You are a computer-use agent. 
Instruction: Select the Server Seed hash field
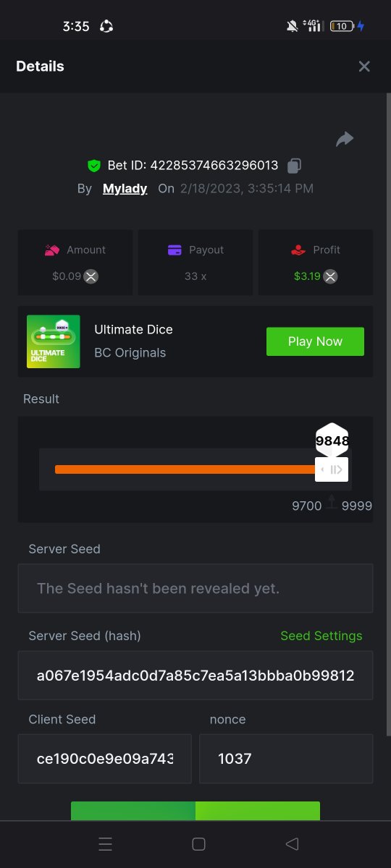click(x=195, y=676)
